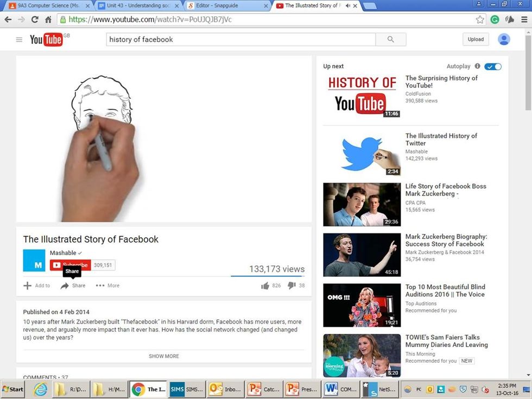This screenshot has width=532, height=399.
Task: Click the ColdFusion channel name
Action: 418,93
